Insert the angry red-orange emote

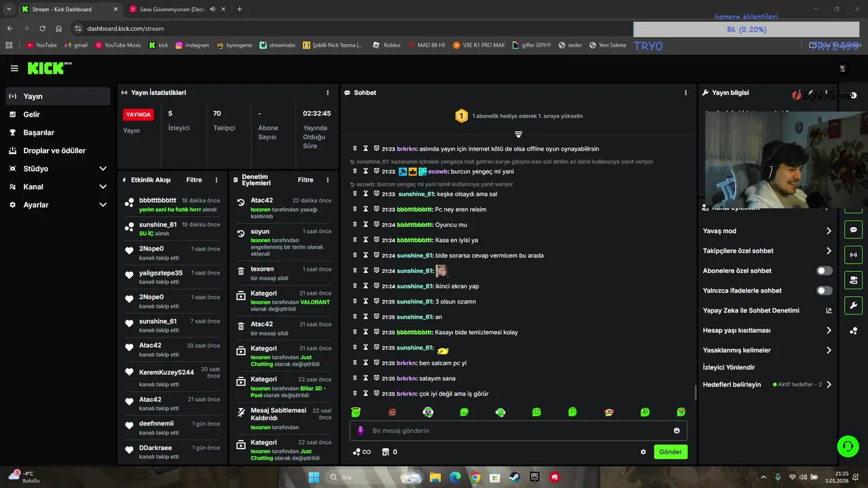point(392,412)
